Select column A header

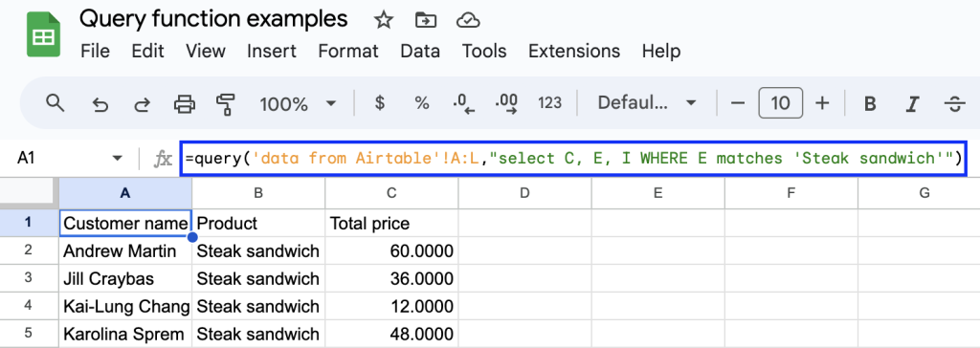pos(125,193)
